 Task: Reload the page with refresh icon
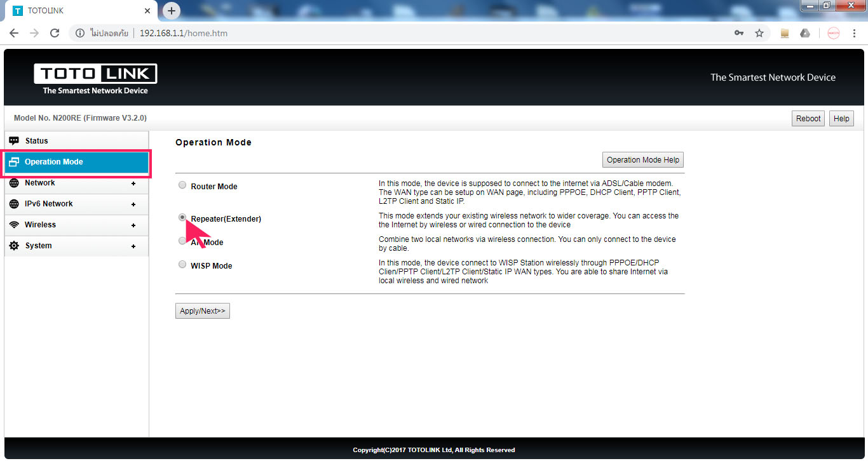(55, 33)
